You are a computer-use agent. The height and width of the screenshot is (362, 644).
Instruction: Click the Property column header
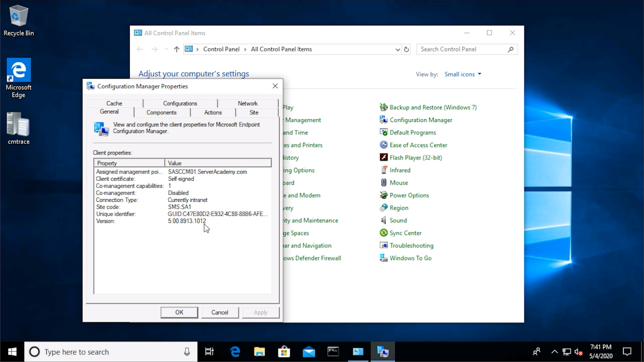pos(129,163)
